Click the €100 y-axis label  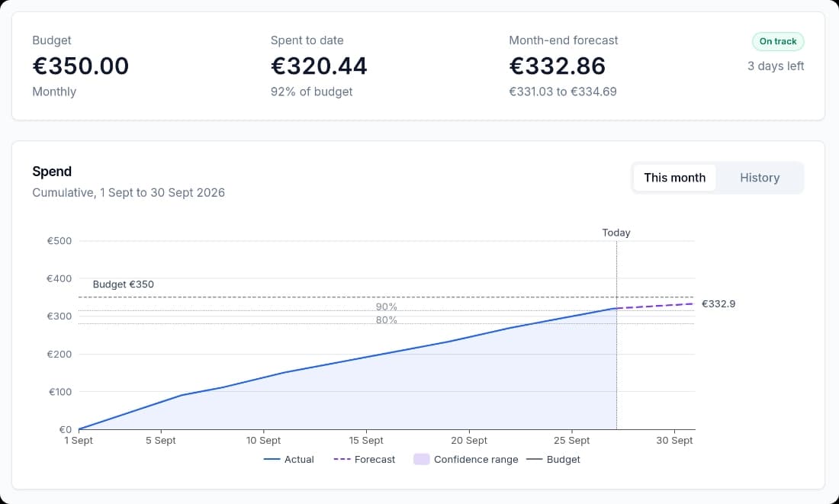coord(60,392)
